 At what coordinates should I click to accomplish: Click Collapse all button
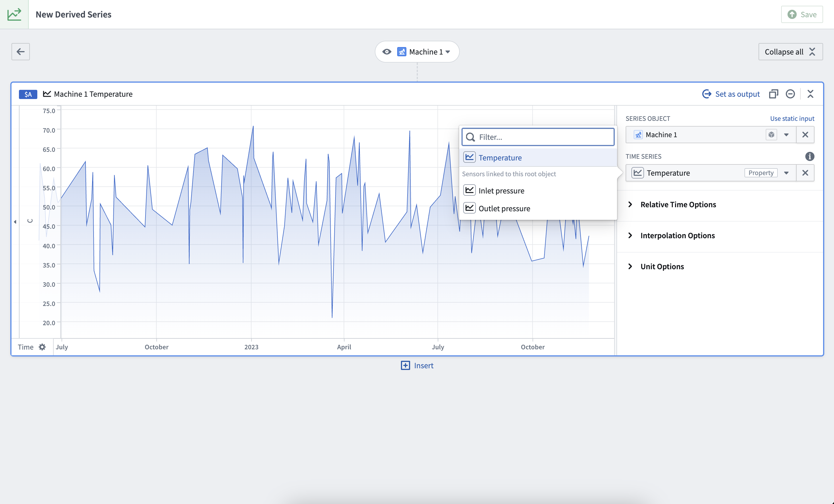tap(790, 51)
